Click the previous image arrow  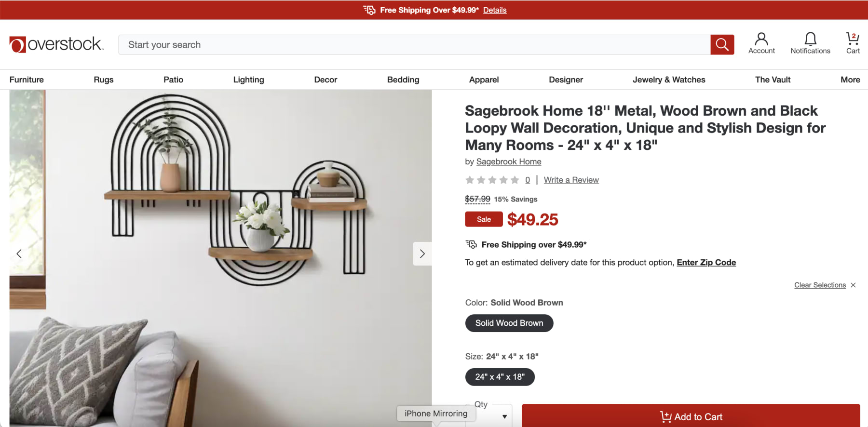click(19, 254)
